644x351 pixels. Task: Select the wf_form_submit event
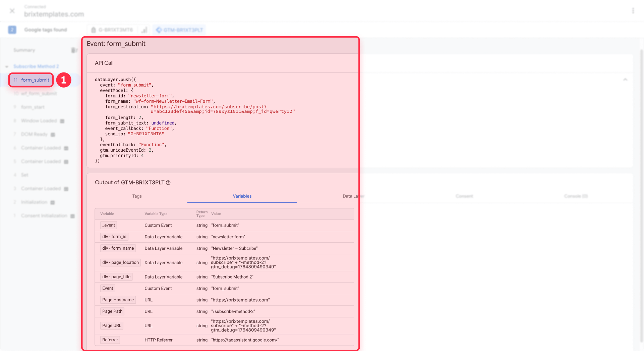39,94
